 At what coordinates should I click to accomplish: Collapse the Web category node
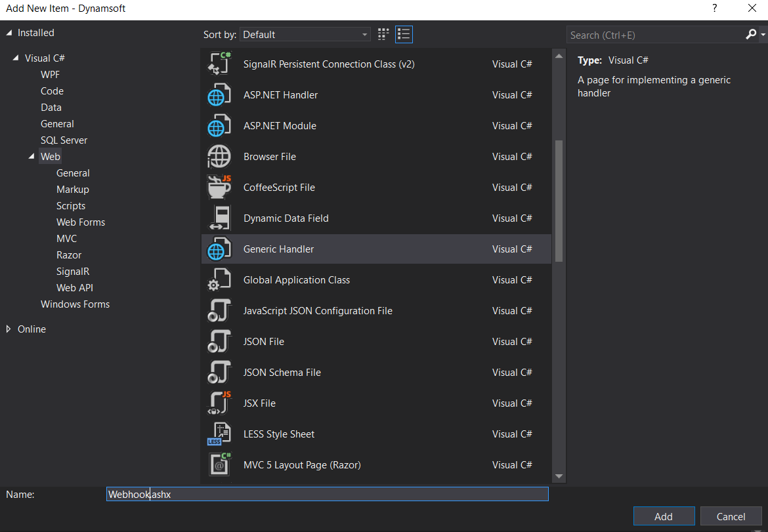[32, 157]
